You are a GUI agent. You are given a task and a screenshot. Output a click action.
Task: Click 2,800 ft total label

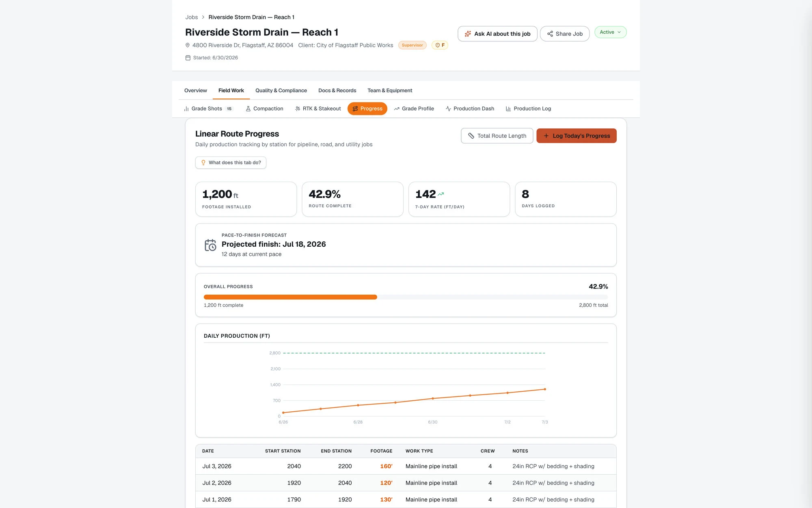pos(593,305)
